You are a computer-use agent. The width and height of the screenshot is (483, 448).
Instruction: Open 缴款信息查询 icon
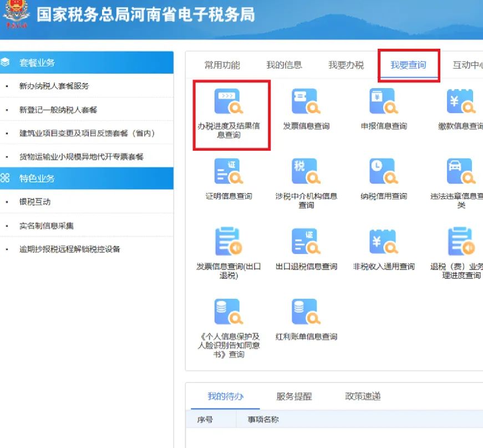pyautogui.click(x=461, y=101)
